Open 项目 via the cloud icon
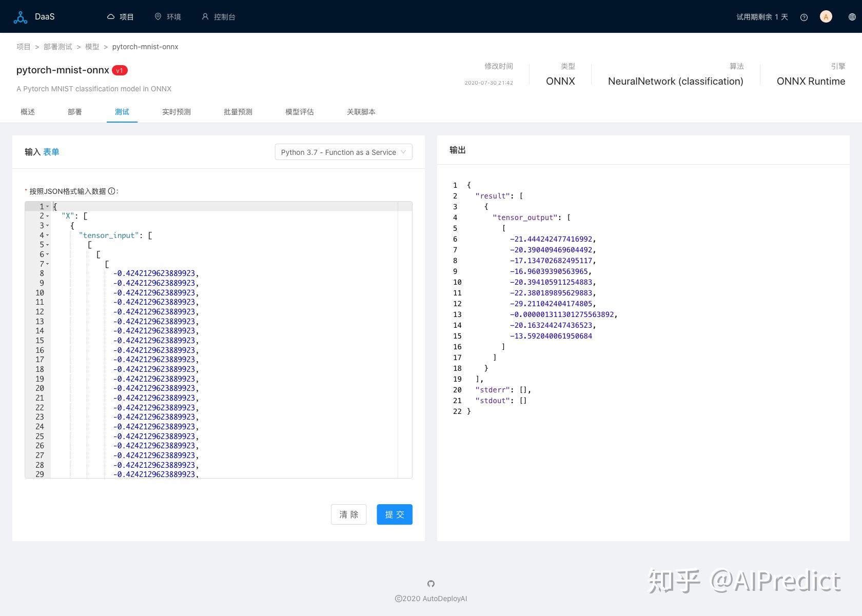The width and height of the screenshot is (862, 616). coord(111,16)
